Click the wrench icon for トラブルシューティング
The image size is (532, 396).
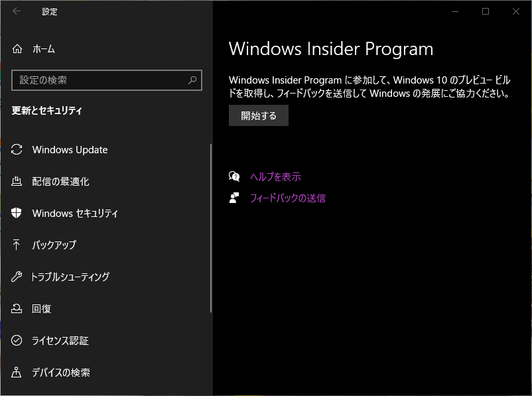[x=17, y=277]
